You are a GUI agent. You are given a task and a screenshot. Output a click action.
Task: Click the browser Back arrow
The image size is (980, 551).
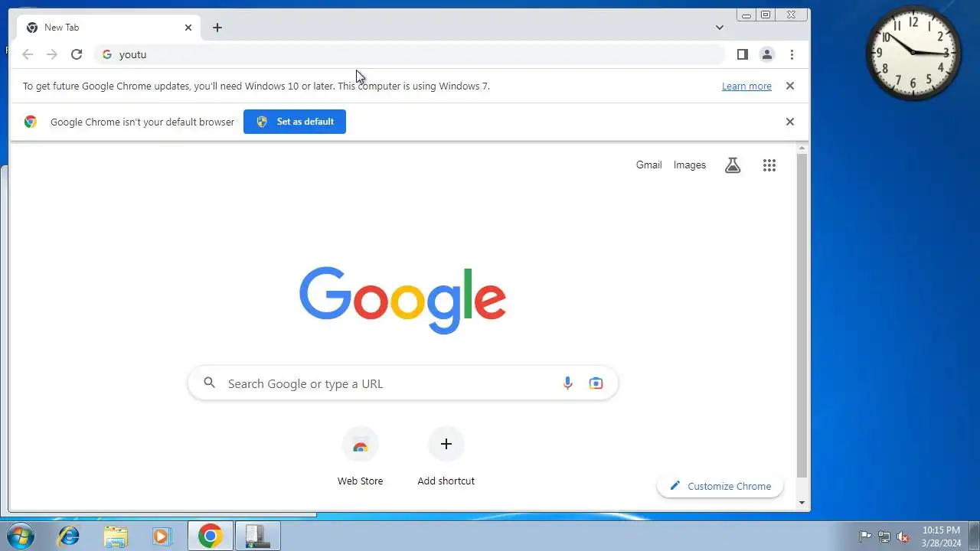click(x=28, y=54)
